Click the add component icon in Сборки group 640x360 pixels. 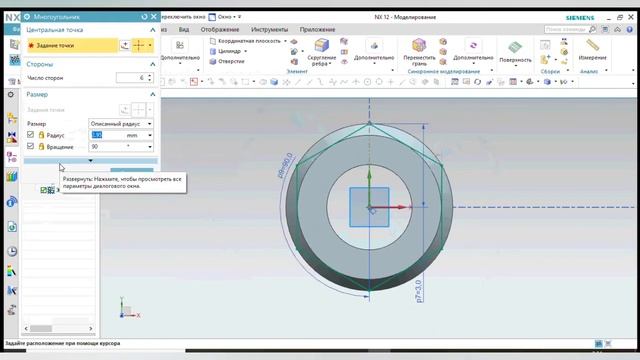pyautogui.click(x=545, y=60)
